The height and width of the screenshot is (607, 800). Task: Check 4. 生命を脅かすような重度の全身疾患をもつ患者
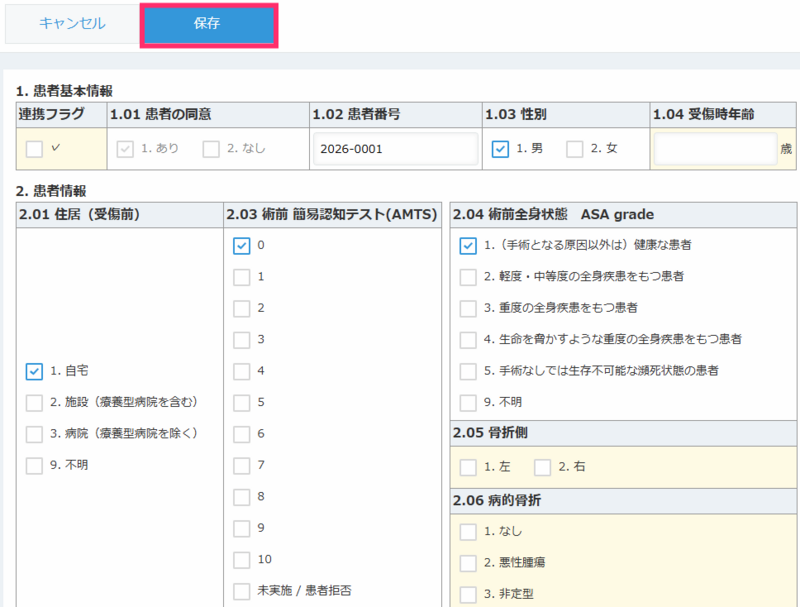[x=468, y=340]
